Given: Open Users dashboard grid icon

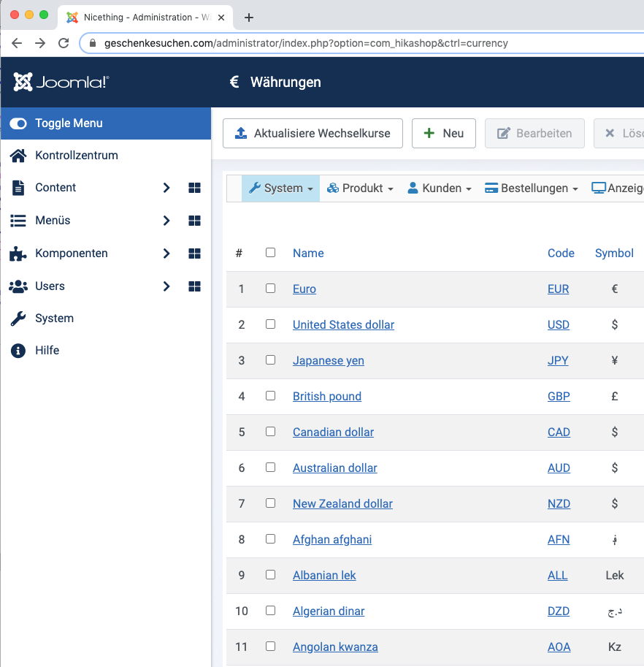Looking at the screenshot, I should pyautogui.click(x=195, y=286).
